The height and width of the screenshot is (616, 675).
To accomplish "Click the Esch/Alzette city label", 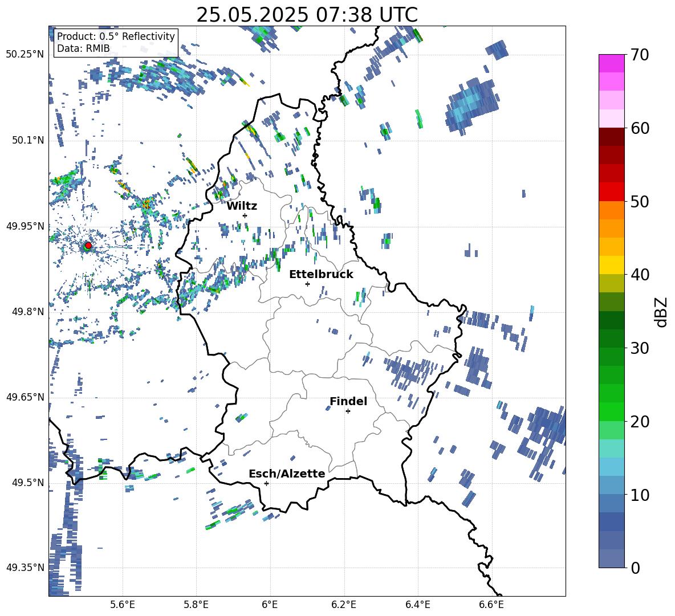I will (287, 474).
